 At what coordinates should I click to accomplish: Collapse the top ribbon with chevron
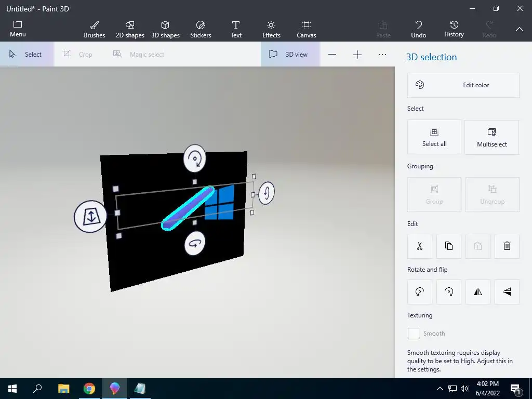pos(520,30)
